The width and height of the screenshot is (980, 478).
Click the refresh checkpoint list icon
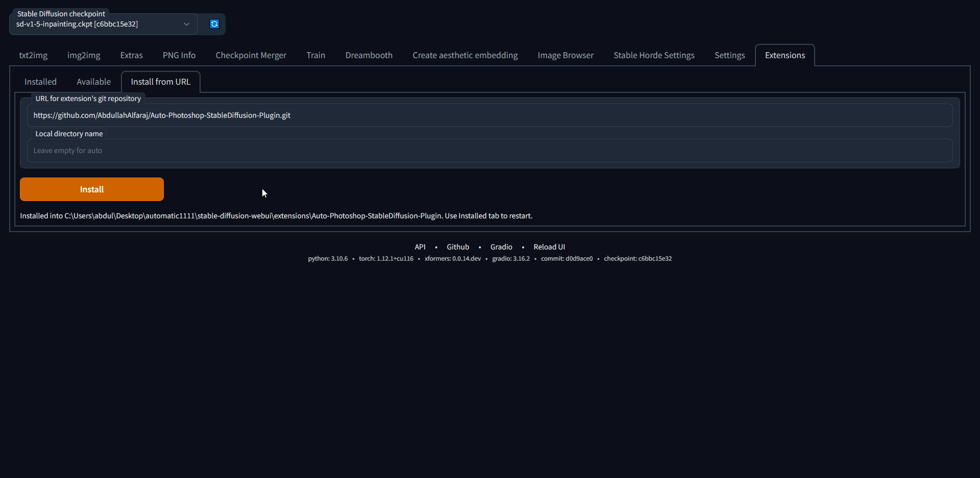[214, 24]
